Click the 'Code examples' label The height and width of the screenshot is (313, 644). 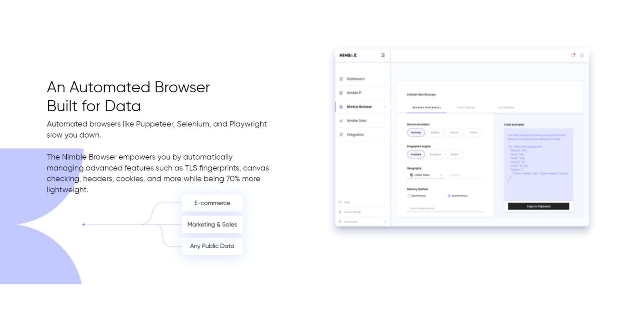click(x=514, y=124)
